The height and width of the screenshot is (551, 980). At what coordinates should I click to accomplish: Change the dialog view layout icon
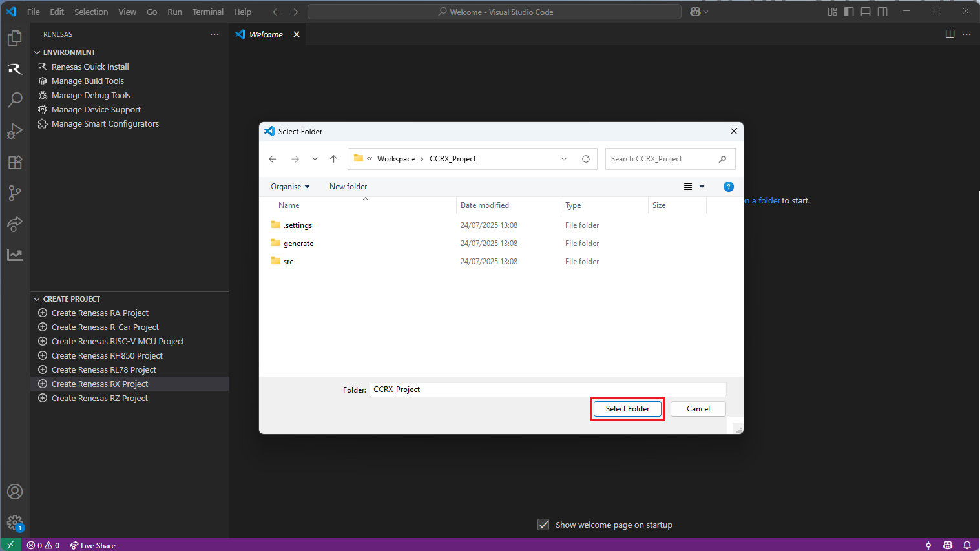[x=688, y=187]
